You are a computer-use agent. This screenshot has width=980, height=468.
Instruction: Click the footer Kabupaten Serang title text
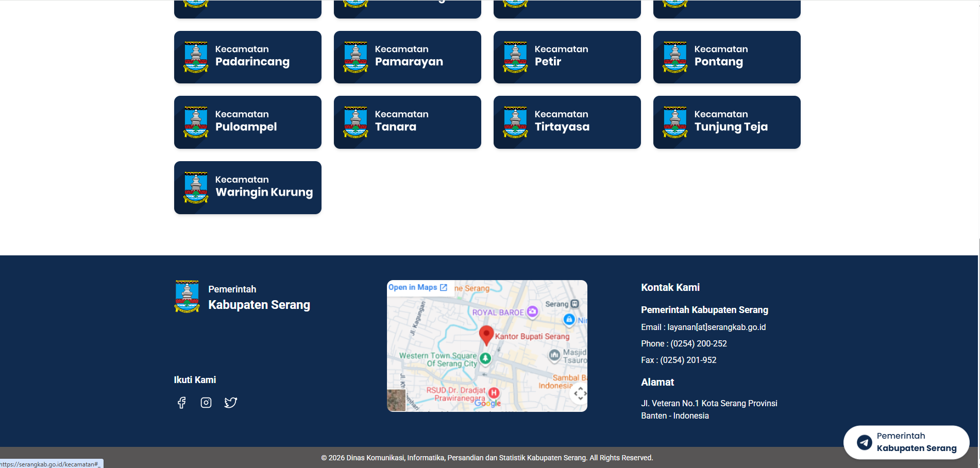click(259, 305)
